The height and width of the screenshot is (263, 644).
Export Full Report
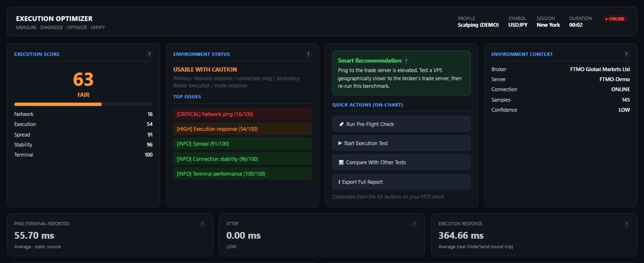[x=401, y=182]
